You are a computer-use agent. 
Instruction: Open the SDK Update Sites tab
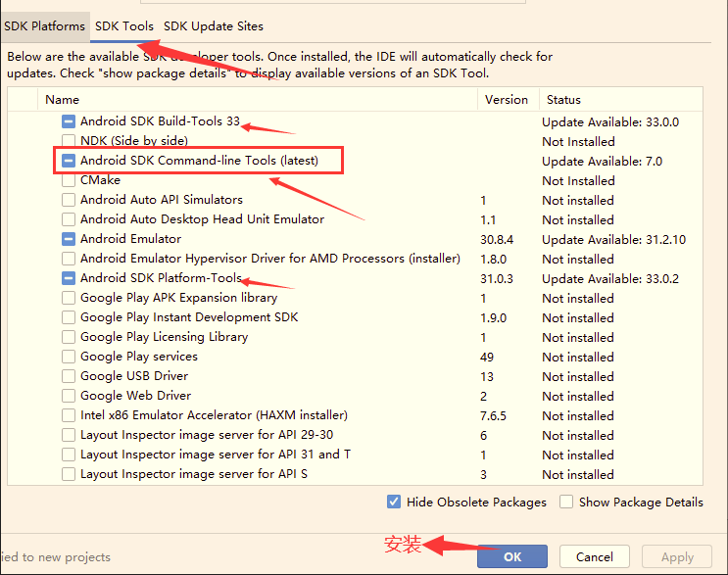coord(213,26)
